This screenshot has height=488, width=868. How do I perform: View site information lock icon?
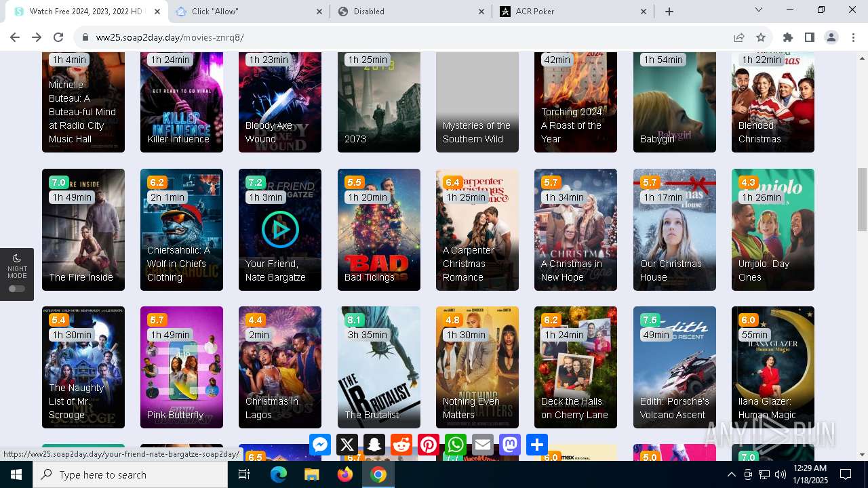click(x=85, y=37)
